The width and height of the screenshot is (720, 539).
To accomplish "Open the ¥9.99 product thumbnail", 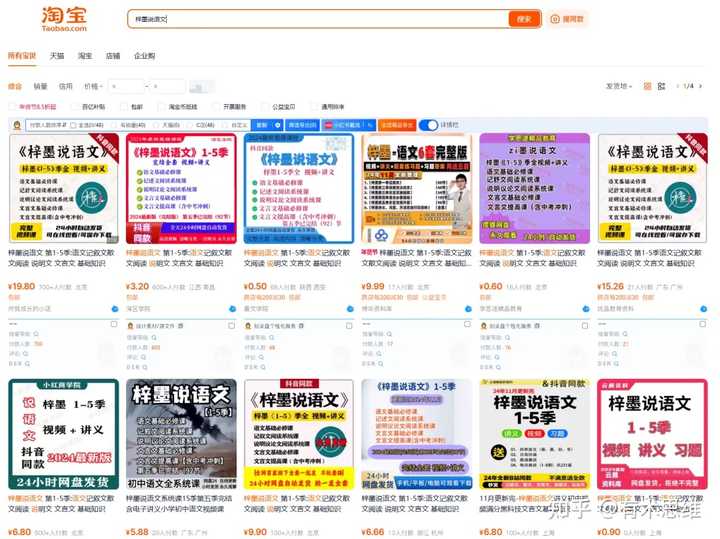I will tap(417, 189).
